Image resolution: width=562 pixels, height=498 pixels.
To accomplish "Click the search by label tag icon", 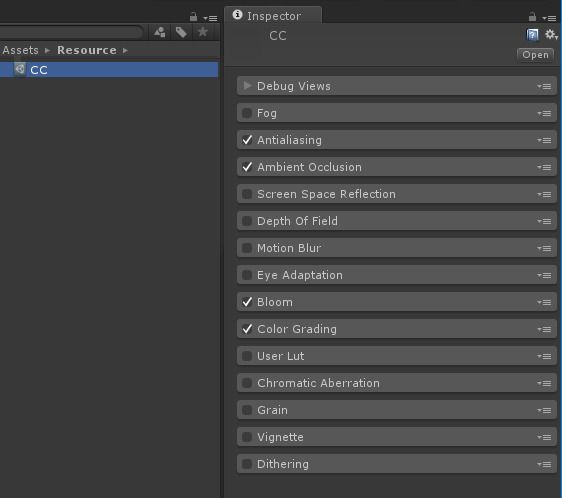I will [181, 32].
